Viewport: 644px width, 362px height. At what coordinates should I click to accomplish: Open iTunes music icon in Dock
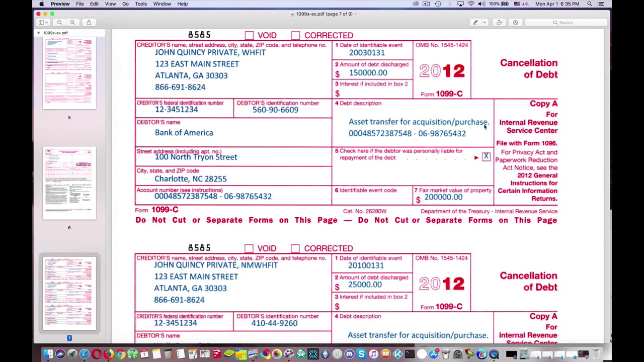(373, 354)
